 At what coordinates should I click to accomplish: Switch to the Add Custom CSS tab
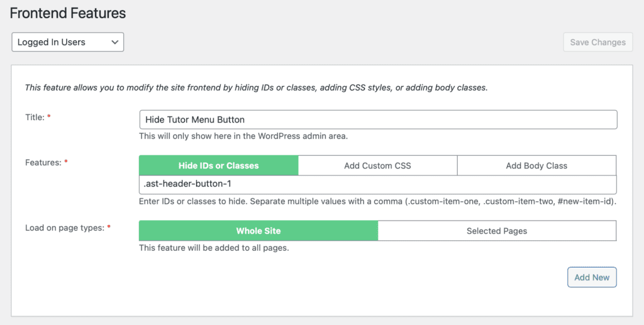click(377, 165)
